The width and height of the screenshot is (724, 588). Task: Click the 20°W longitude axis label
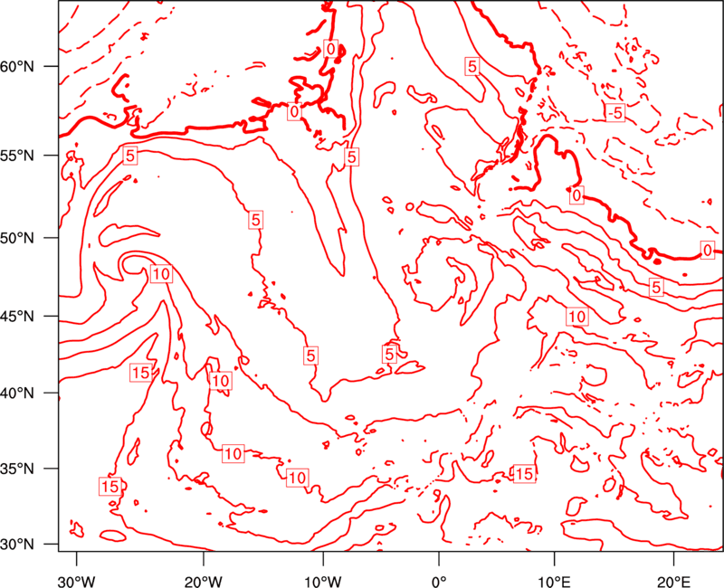click(204, 581)
